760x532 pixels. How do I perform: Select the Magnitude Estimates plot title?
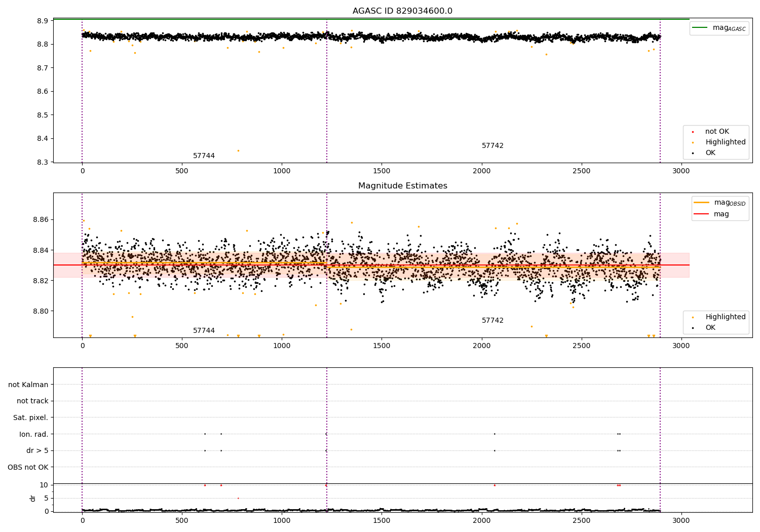click(x=402, y=186)
